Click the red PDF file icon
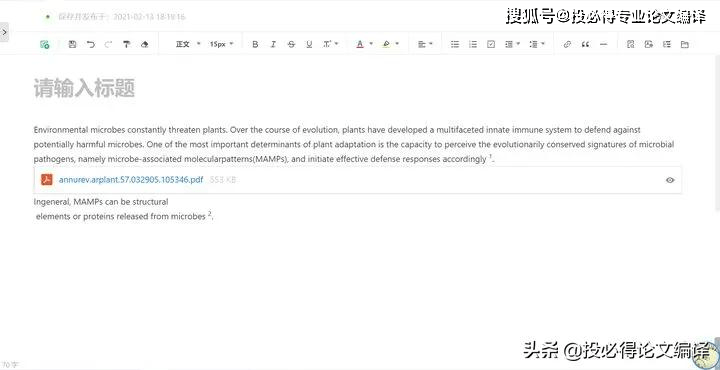The height and width of the screenshot is (370, 720). tap(46, 179)
